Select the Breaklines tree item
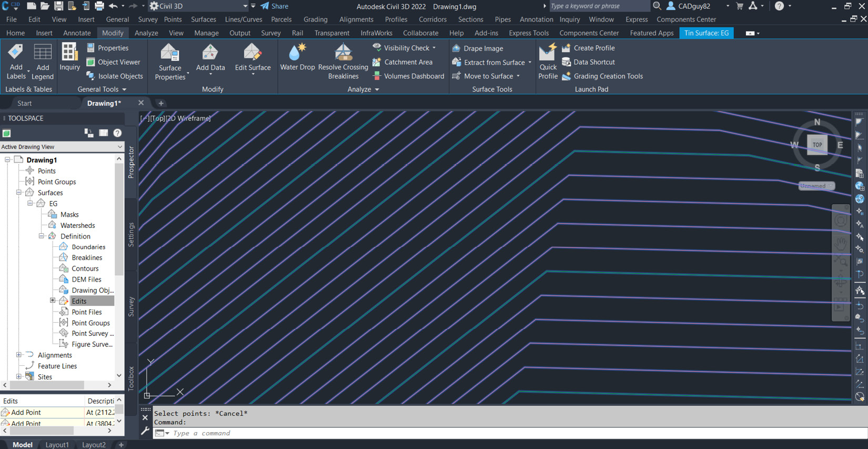This screenshot has height=449, width=868. [x=87, y=257]
